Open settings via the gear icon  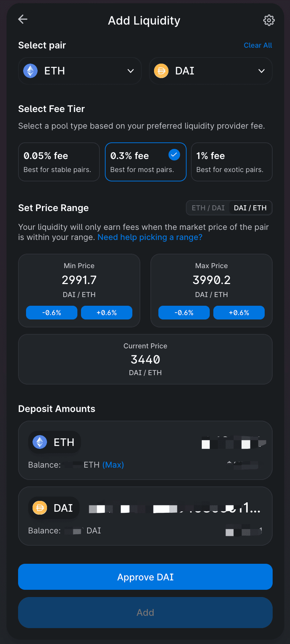(269, 20)
